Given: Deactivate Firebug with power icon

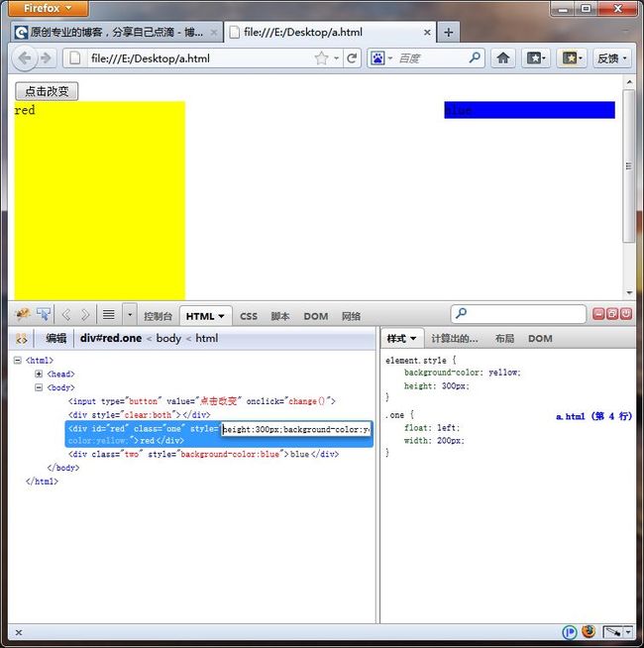Looking at the screenshot, I should [x=626, y=314].
